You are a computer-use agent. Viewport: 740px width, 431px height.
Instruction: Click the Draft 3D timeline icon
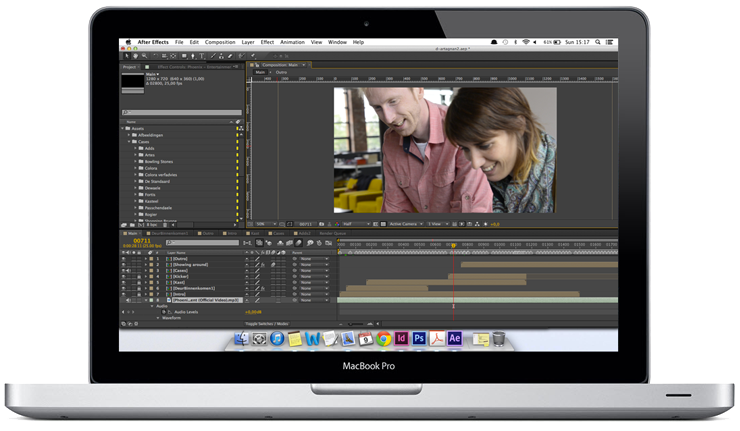tap(268, 243)
